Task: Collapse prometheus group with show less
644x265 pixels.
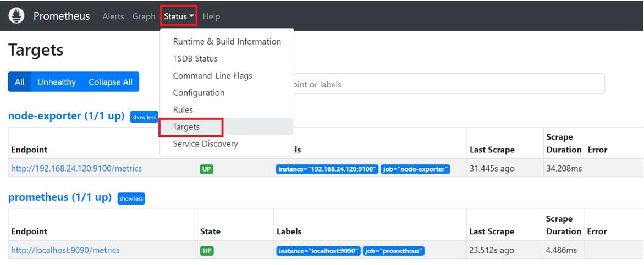Action: (x=131, y=198)
